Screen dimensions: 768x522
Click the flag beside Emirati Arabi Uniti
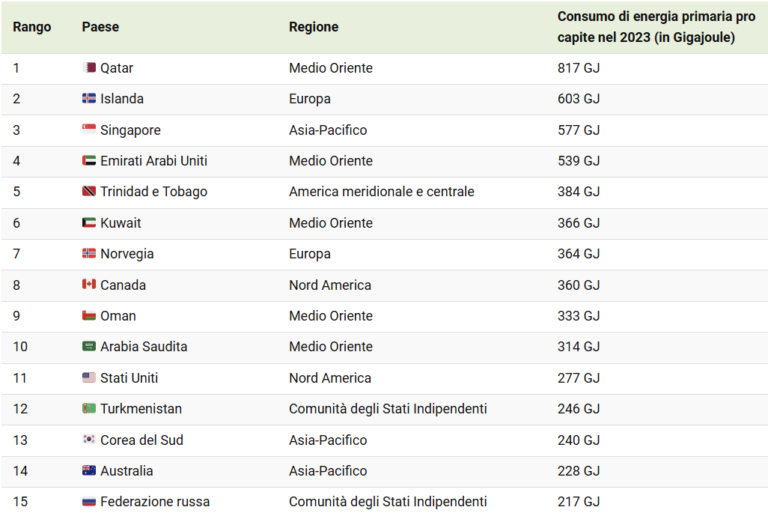click(x=89, y=161)
